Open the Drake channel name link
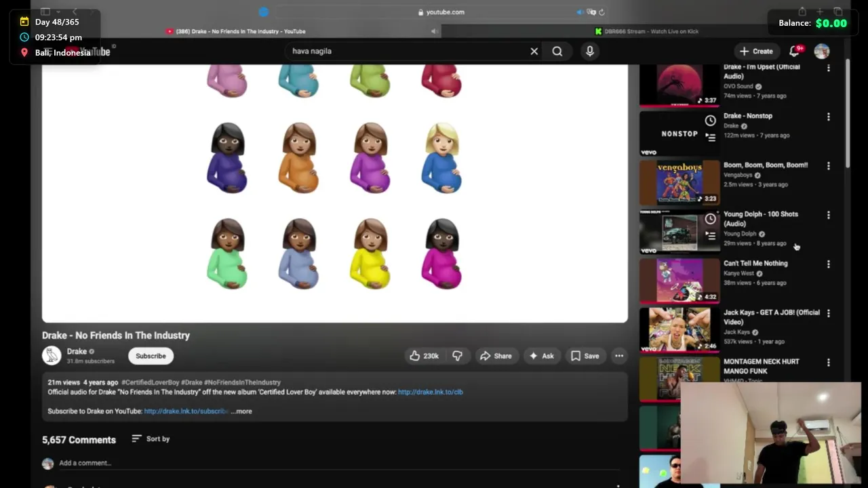868x488 pixels. 77,351
